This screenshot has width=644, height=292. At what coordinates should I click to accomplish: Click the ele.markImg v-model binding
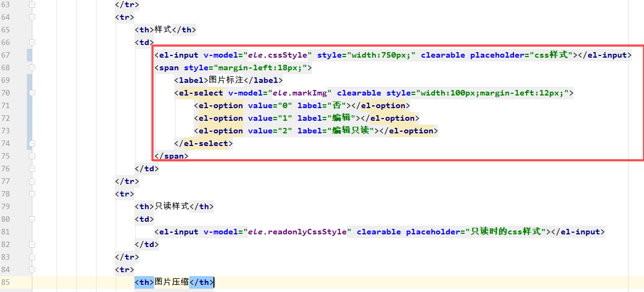click(302, 93)
